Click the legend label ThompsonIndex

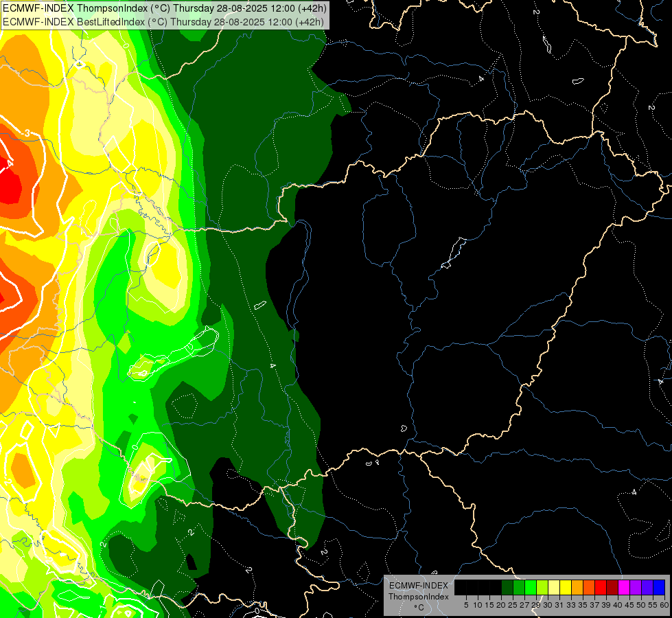tap(419, 597)
